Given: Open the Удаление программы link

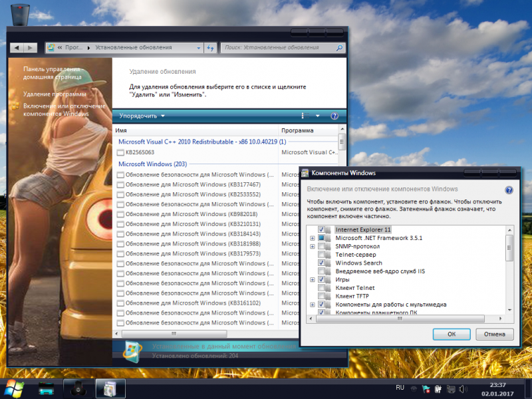Looking at the screenshot, I should [55, 94].
